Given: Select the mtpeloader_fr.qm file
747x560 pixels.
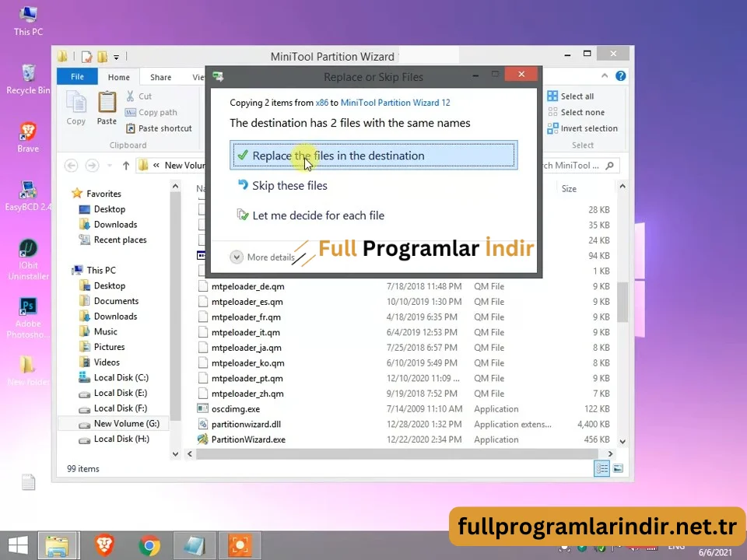Looking at the screenshot, I should pyautogui.click(x=246, y=317).
